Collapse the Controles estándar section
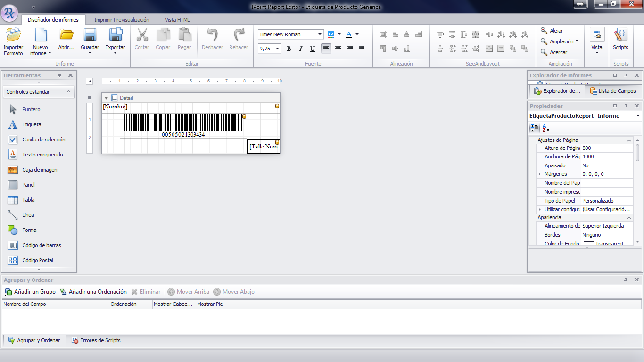644x362 pixels. coord(68,92)
